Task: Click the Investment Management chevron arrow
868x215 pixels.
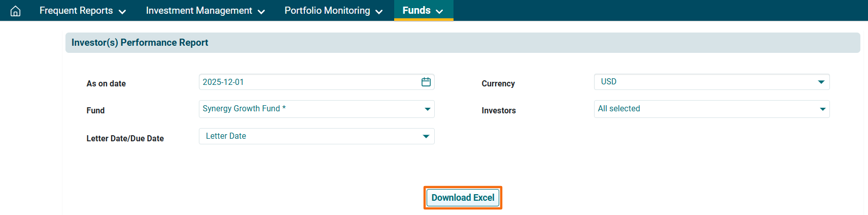Action: [261, 12]
